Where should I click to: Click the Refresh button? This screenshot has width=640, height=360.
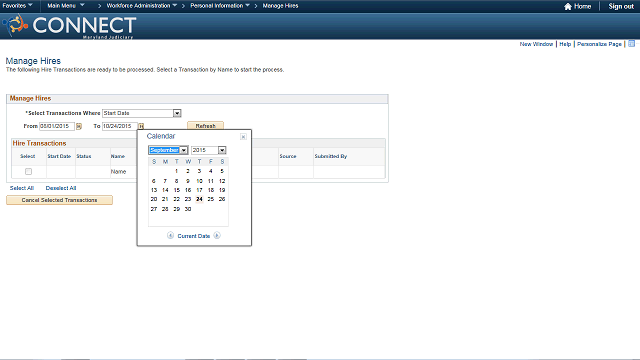(205, 126)
